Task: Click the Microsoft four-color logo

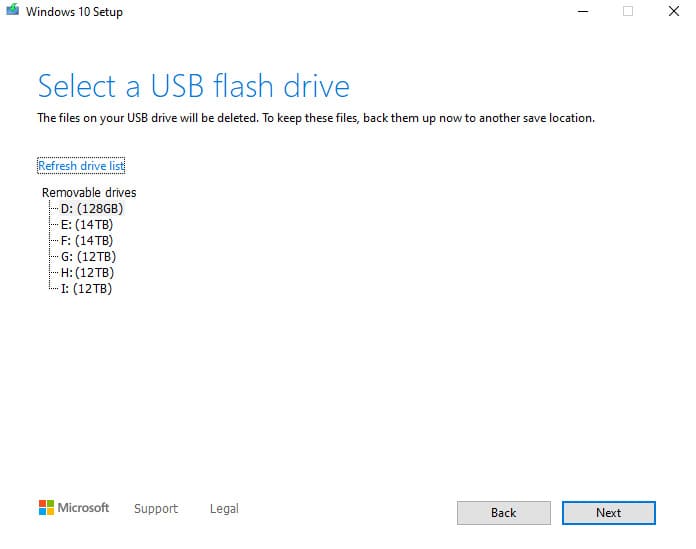Action: coord(46,508)
